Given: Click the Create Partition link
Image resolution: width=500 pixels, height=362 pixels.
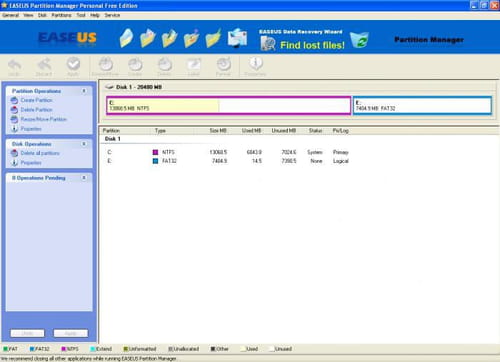Looking at the screenshot, I should (36, 100).
